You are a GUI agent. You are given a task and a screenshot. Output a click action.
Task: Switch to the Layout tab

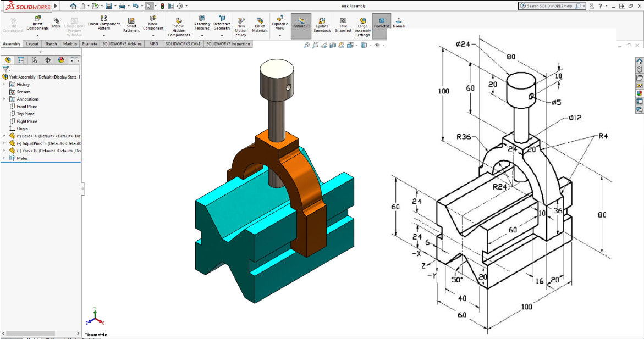(x=32, y=44)
